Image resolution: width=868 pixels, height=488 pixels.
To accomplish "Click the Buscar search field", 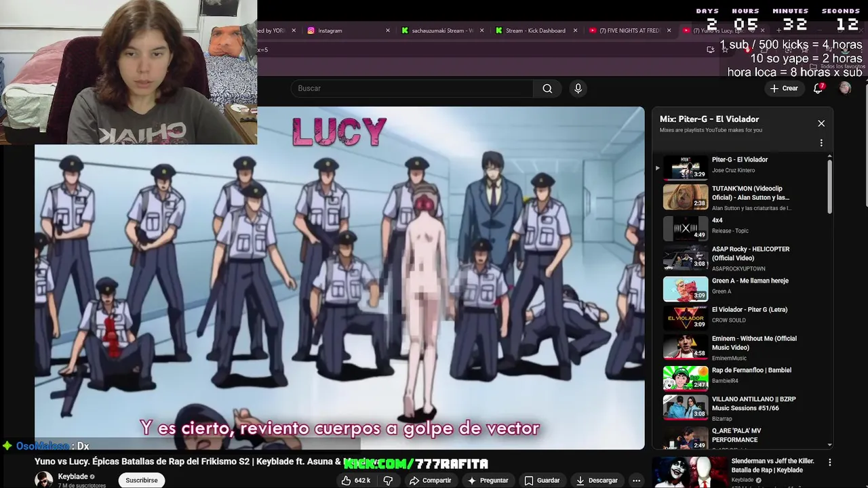I will point(412,89).
